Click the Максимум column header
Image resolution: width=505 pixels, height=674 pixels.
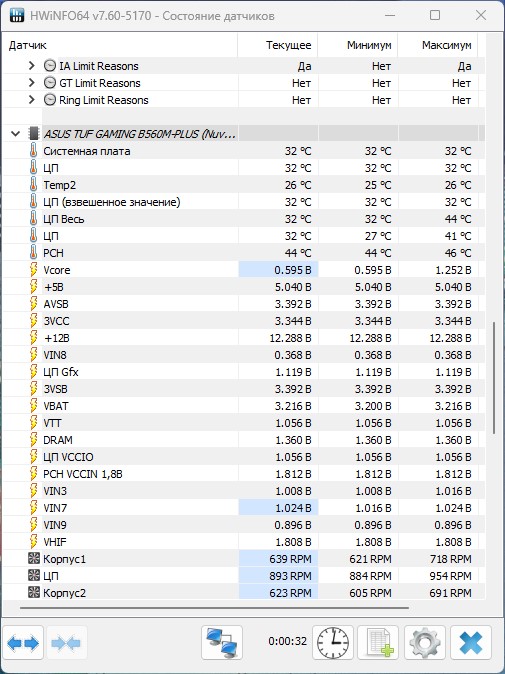[x=438, y=45]
